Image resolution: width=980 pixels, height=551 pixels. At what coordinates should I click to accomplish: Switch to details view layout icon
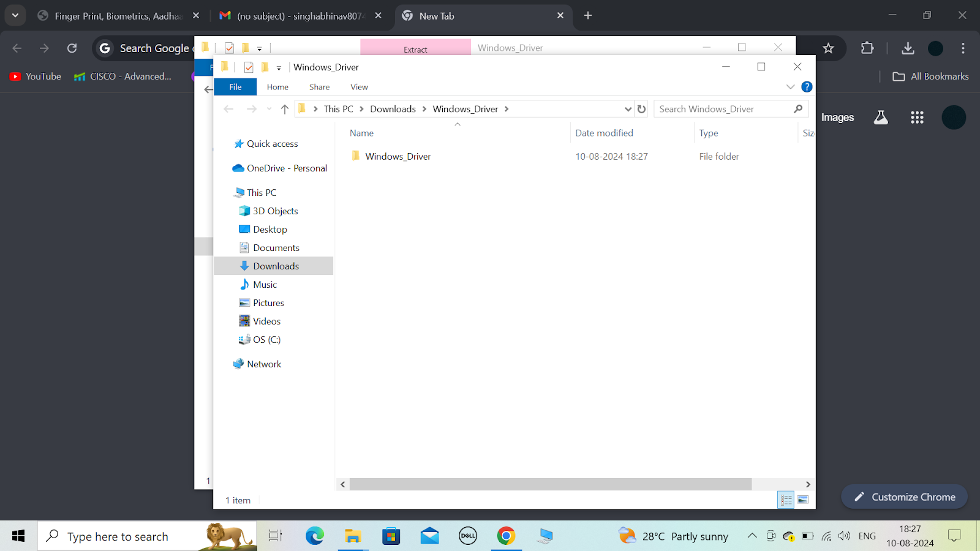tap(786, 500)
